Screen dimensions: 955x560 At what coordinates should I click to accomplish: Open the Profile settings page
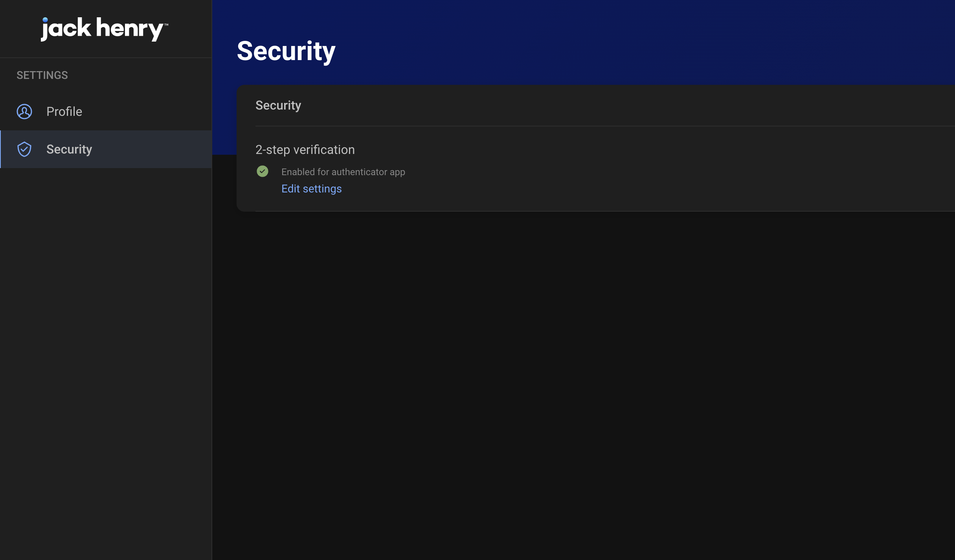point(64,112)
